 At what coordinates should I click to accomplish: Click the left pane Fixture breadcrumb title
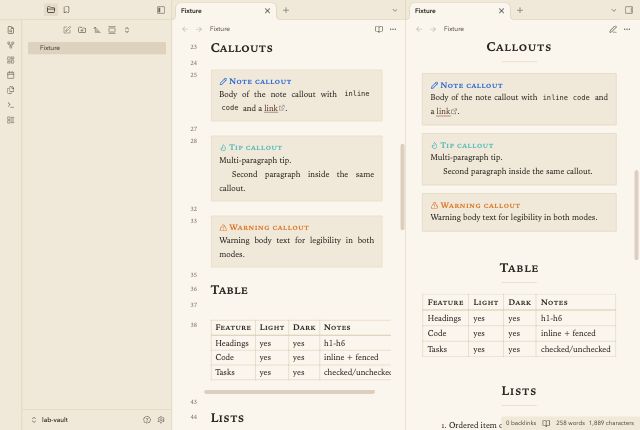220,29
